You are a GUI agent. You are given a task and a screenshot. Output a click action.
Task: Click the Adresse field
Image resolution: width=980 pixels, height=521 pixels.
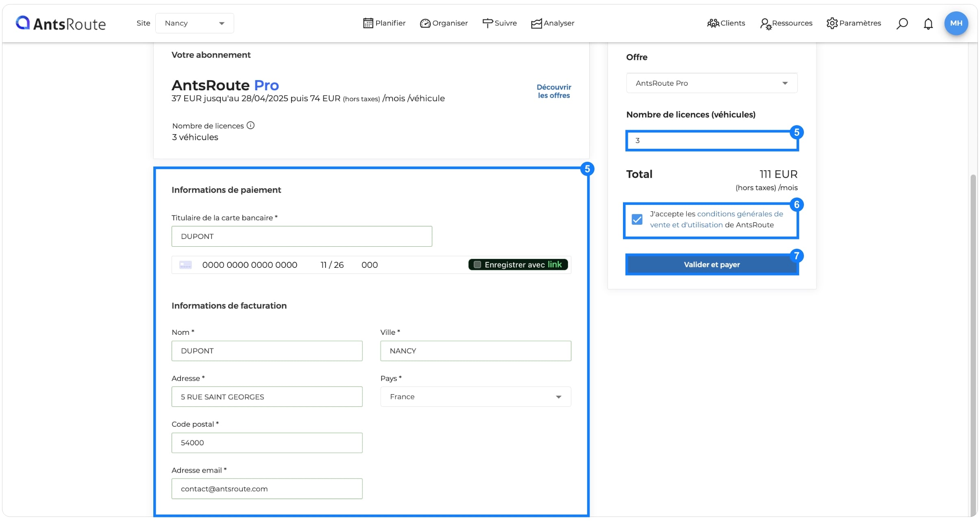click(x=267, y=397)
